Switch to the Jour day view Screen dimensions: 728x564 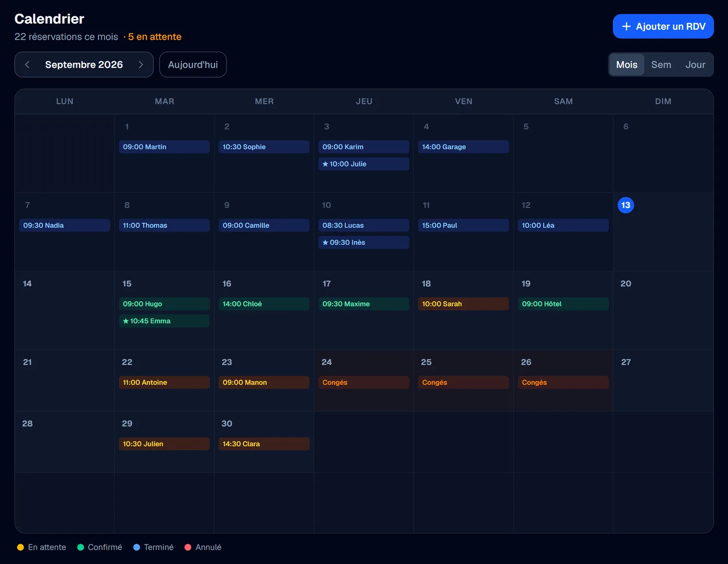tap(695, 65)
